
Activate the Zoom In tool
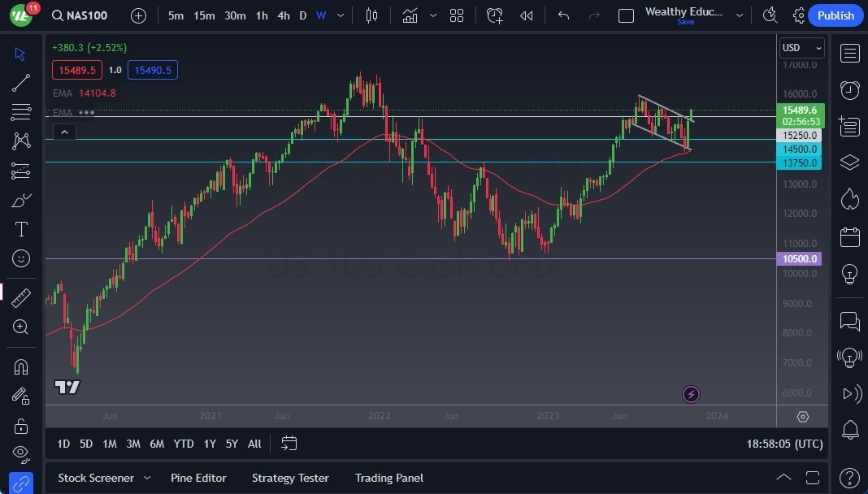point(20,327)
